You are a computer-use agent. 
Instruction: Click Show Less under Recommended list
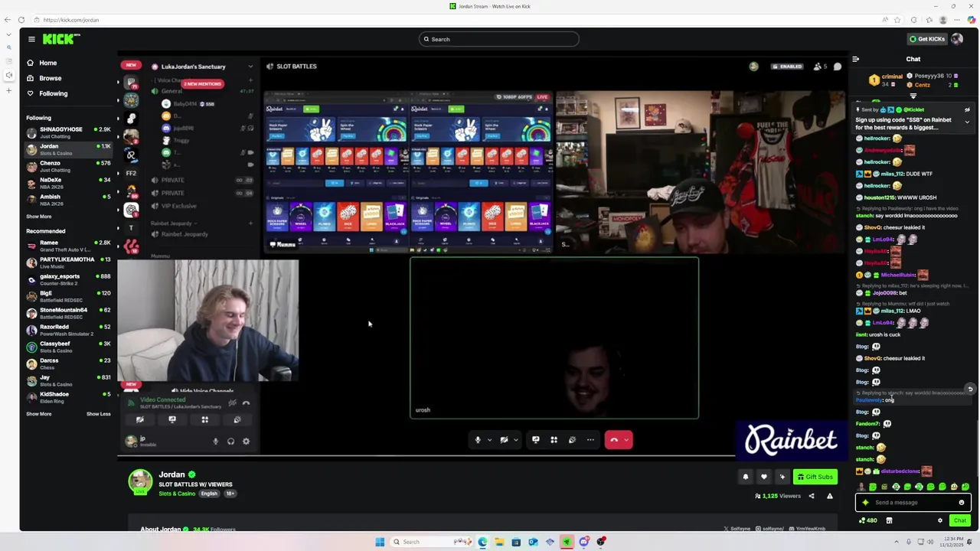click(98, 414)
